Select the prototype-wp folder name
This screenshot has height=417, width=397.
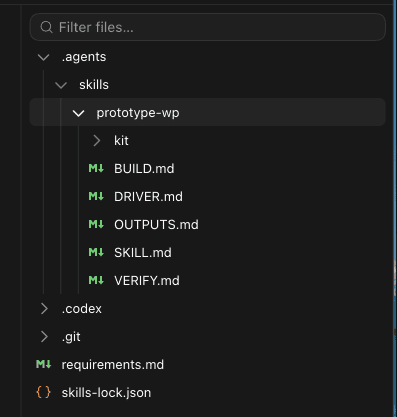pyautogui.click(x=138, y=113)
